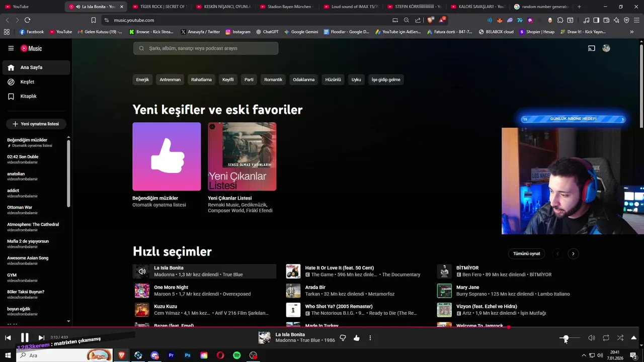644x362 pixels.
Task: Open the browser extensions puzzle icon
Action: click(x=559, y=20)
